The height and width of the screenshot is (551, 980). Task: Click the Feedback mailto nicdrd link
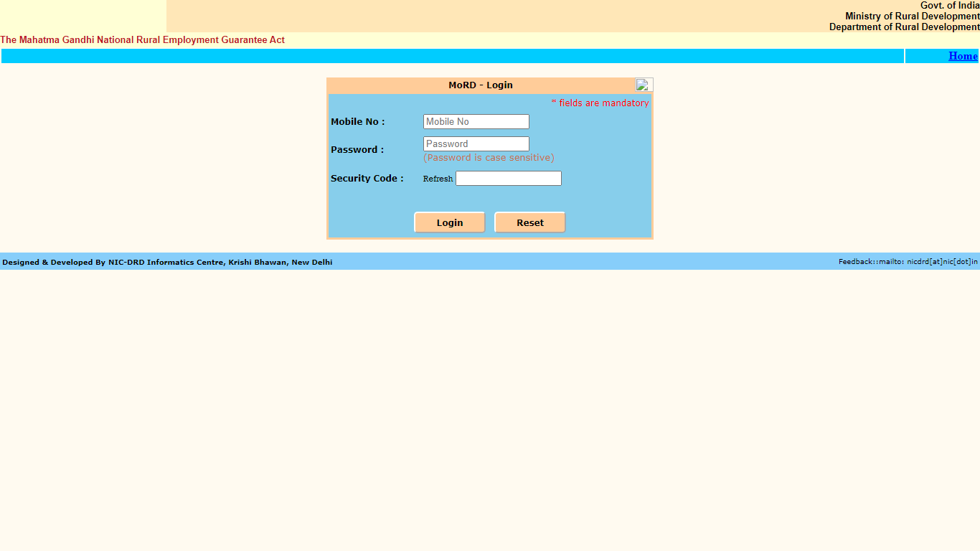(908, 262)
